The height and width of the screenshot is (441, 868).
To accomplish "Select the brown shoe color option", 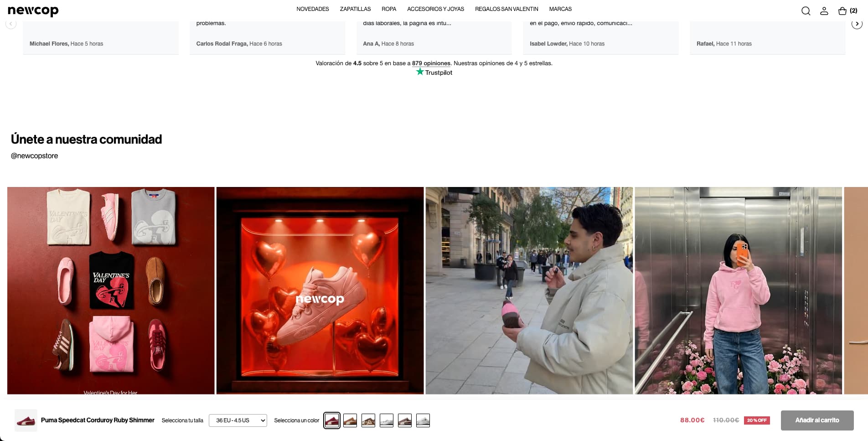I will (x=350, y=420).
